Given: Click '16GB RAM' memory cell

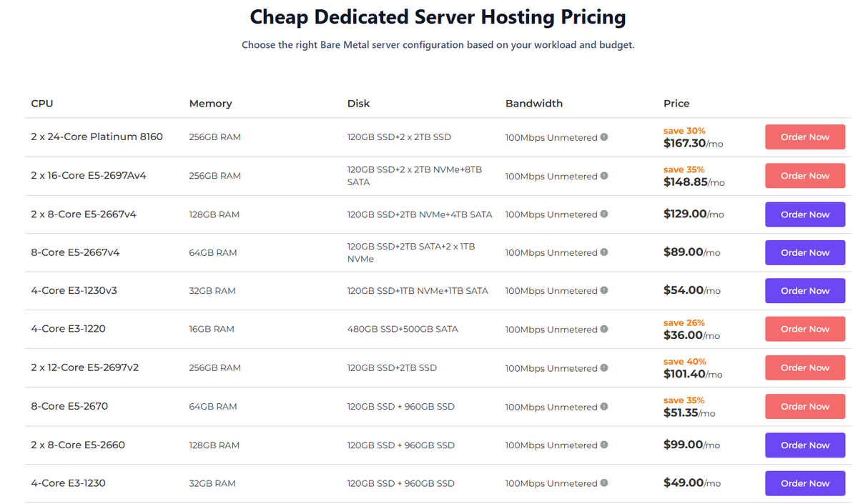Looking at the screenshot, I should [211, 329].
